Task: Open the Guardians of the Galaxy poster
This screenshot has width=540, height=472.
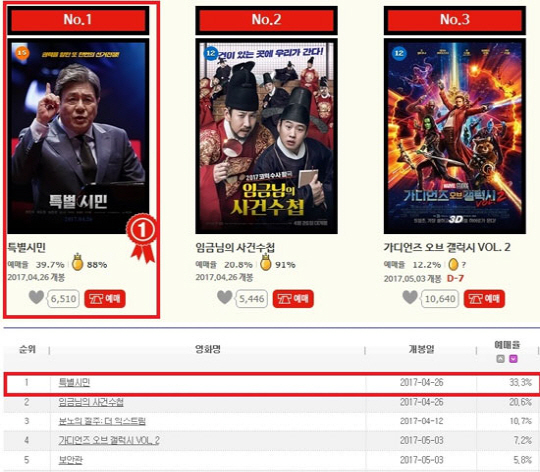Action: coord(455,136)
